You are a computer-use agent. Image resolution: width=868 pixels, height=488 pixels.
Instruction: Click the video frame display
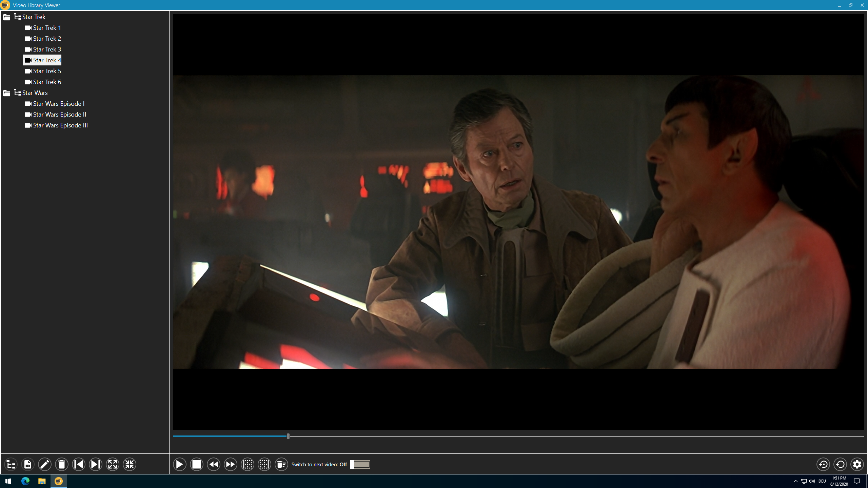pyautogui.click(x=518, y=222)
